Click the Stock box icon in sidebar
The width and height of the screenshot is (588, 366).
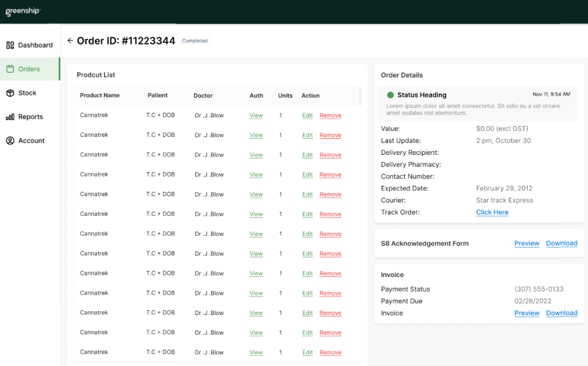(10, 93)
